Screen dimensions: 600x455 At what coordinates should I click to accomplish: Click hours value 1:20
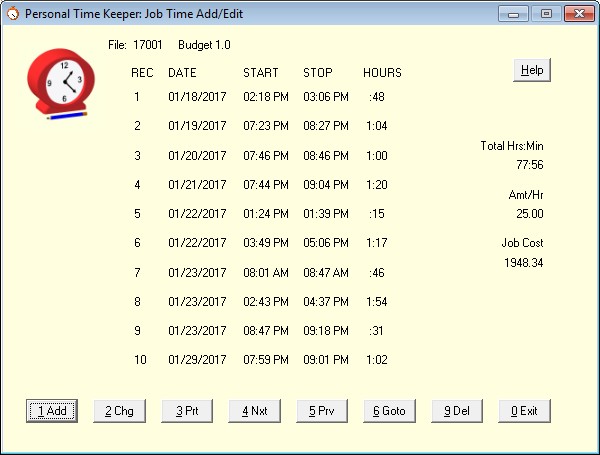pyautogui.click(x=377, y=185)
